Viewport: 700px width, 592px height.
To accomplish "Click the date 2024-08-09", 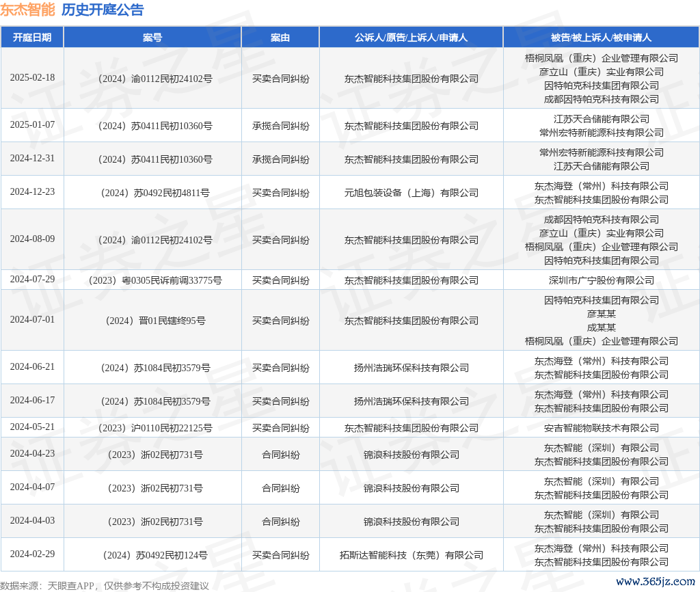I will click(32, 239).
